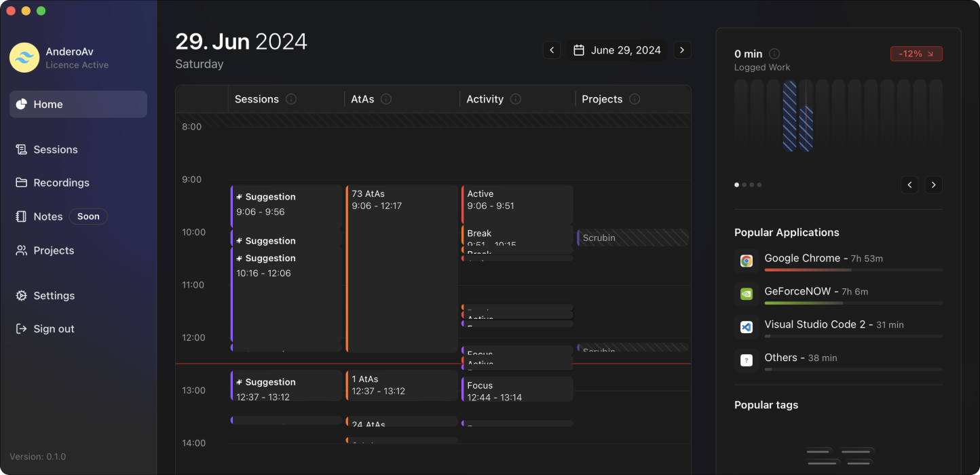980x475 pixels.
Task: Open the Home page in sidebar
Action: tap(78, 104)
